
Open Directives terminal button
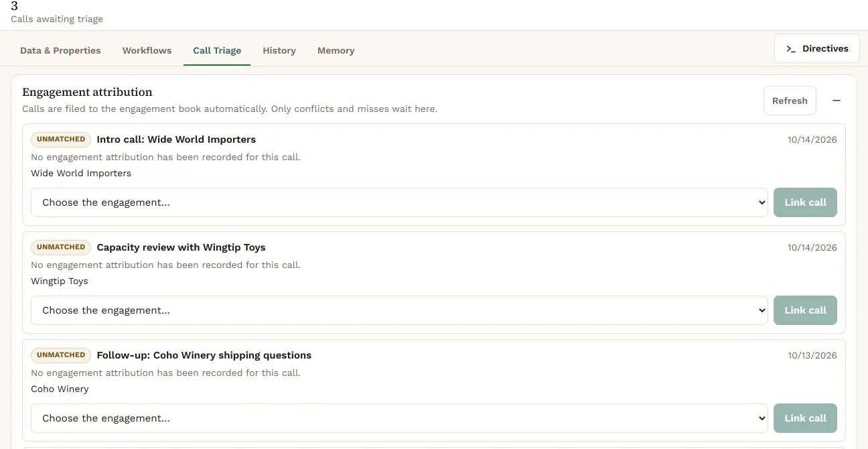pyautogui.click(x=817, y=48)
